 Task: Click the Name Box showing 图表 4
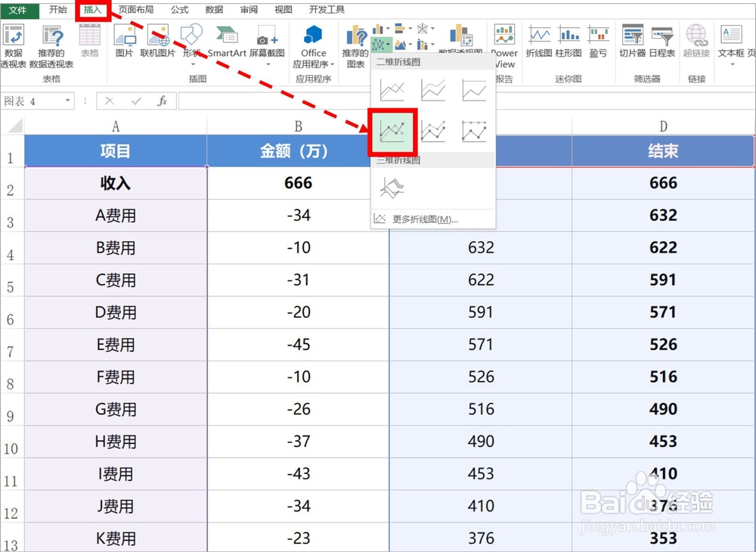(x=31, y=101)
